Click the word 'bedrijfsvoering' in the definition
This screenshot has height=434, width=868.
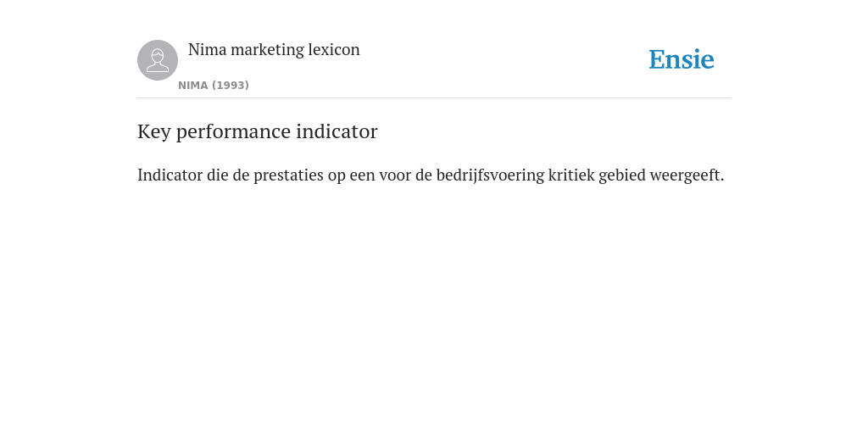click(x=491, y=175)
